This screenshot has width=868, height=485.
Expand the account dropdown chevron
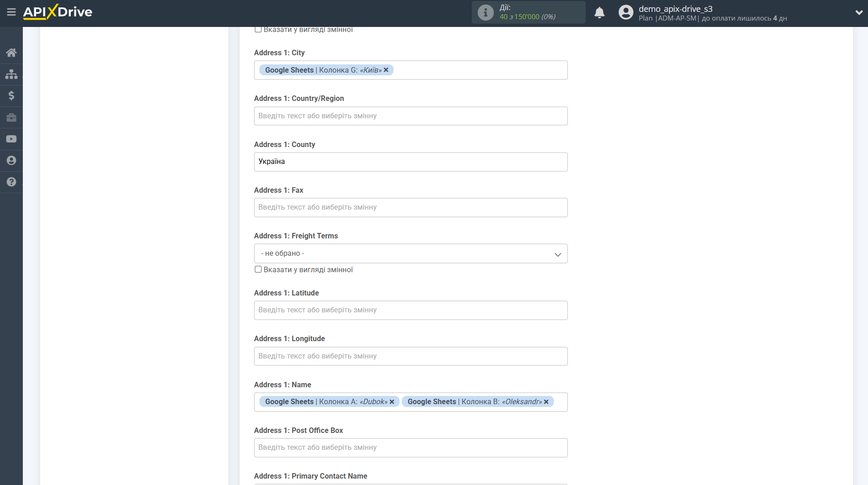(859, 13)
